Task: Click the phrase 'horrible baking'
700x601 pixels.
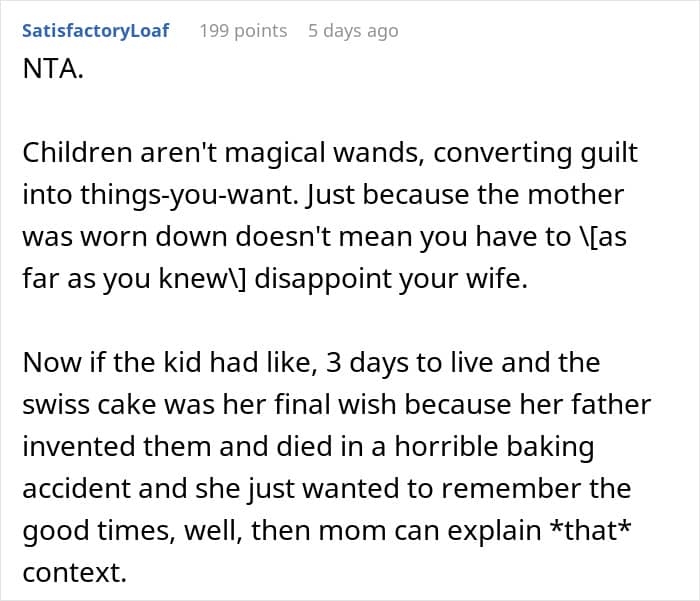Action: pos(494,447)
